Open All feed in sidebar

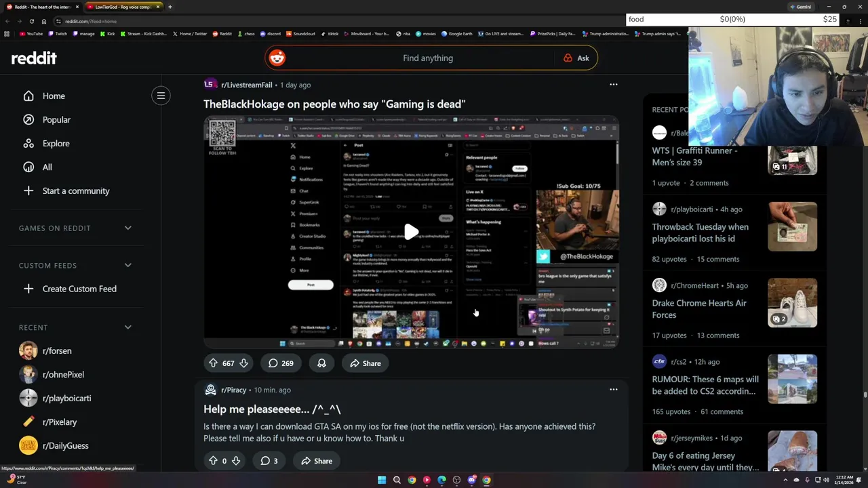(47, 167)
